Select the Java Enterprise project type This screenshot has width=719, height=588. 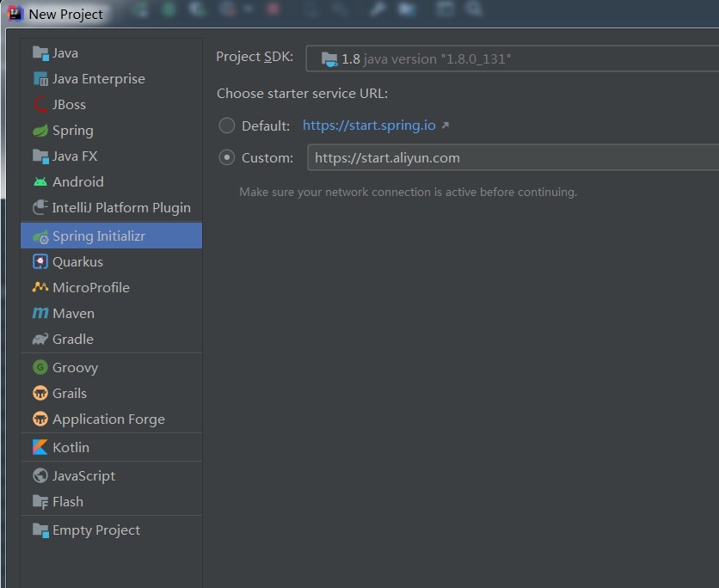112,79
